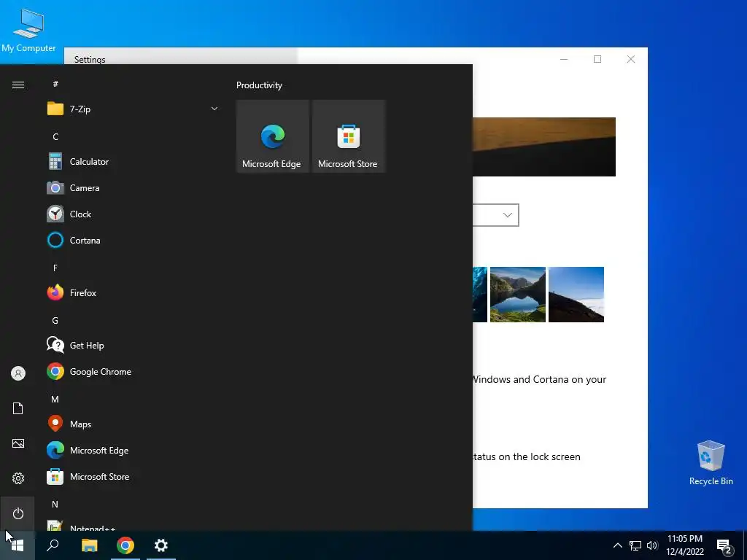Jump to the # letter heading
This screenshot has width=747, height=560.
coord(55,84)
